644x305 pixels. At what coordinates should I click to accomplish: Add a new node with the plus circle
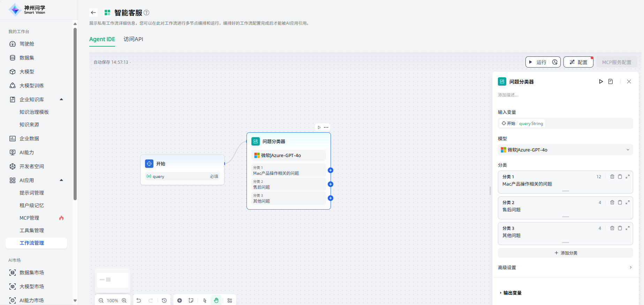pos(180,300)
